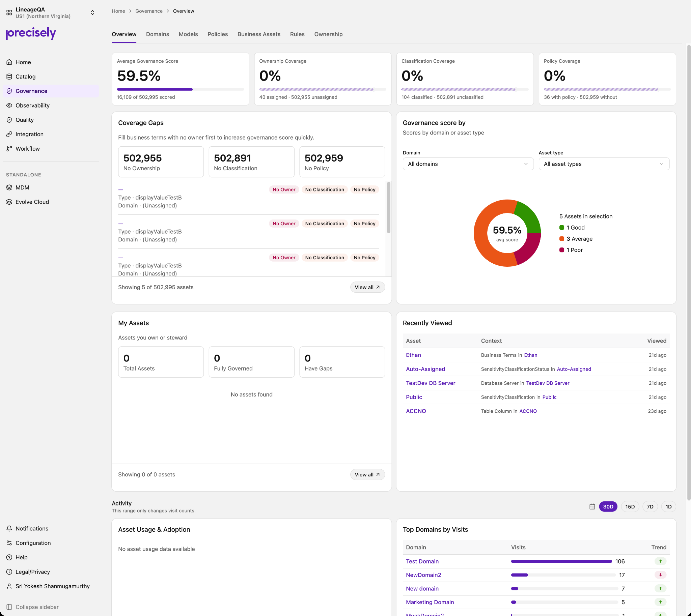Switch activity range to 15D

pos(630,507)
